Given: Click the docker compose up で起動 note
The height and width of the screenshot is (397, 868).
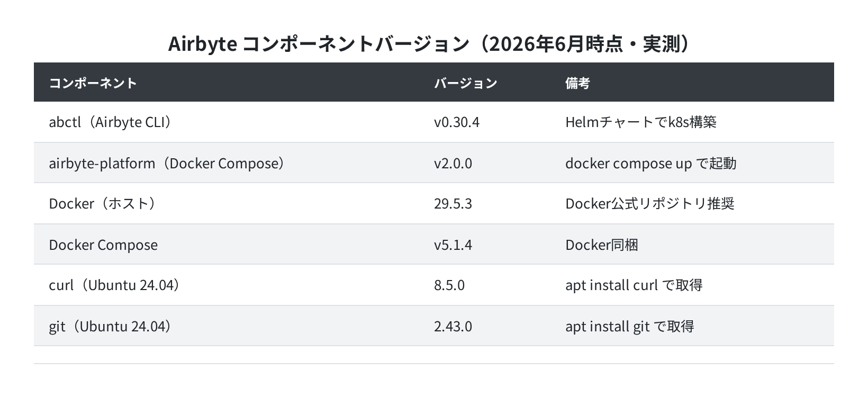Looking at the screenshot, I should pos(650,163).
